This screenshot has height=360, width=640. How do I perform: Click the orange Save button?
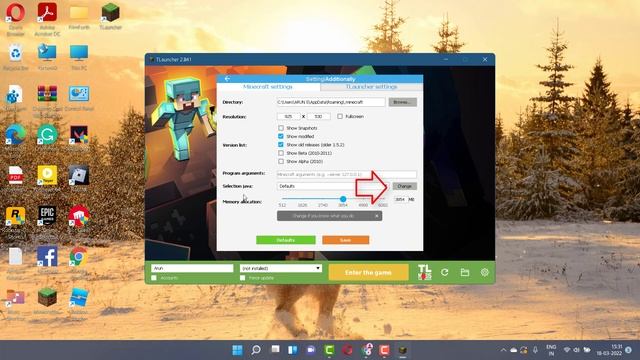click(x=346, y=240)
